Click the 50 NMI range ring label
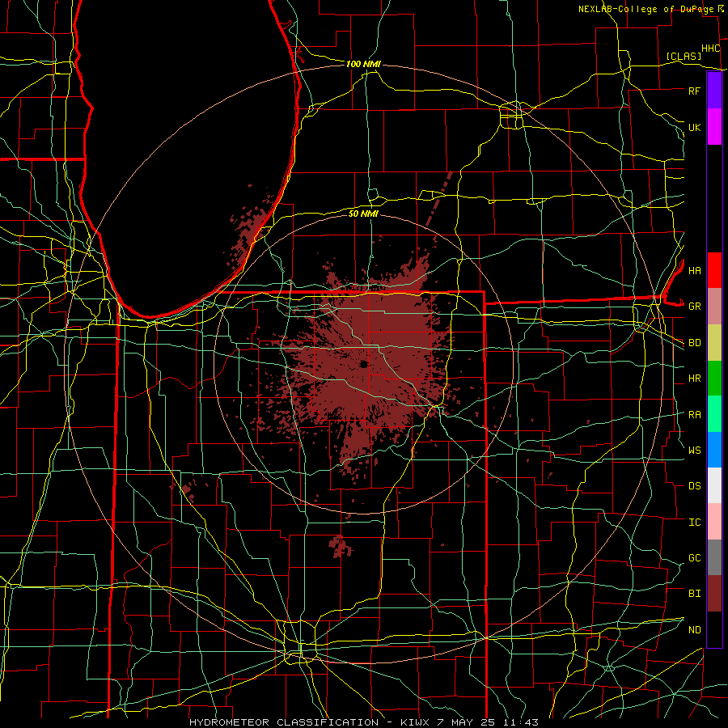 click(x=363, y=214)
